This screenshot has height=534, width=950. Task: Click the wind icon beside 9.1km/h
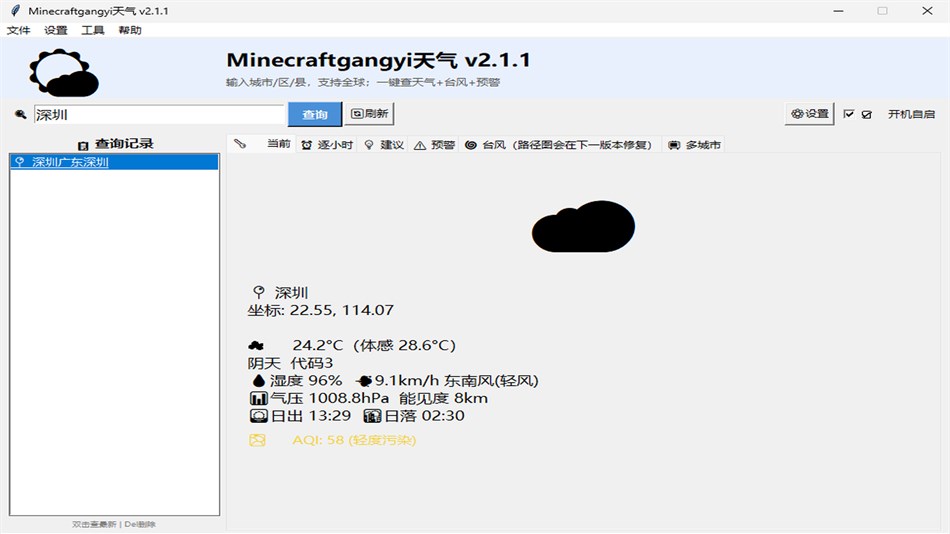[x=364, y=381]
